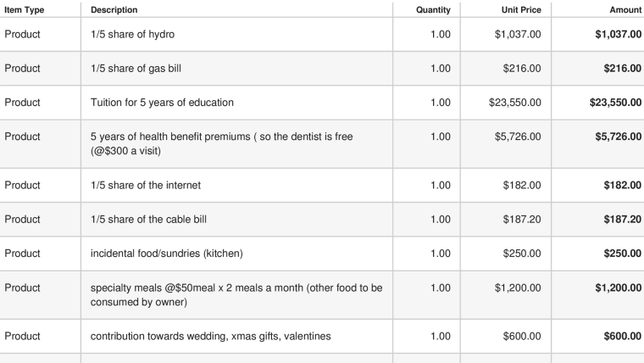Select the 1/5 share of the internet row

tap(322, 185)
